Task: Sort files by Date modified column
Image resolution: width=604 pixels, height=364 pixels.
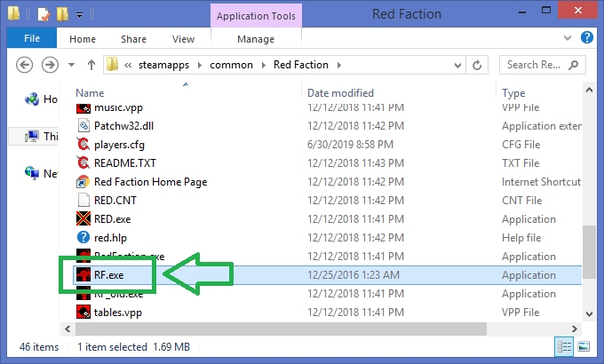Action: [x=340, y=92]
